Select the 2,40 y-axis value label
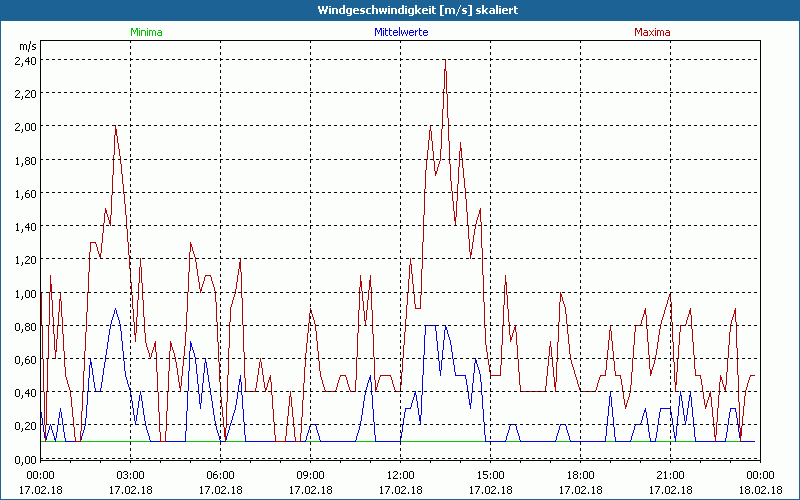The height and width of the screenshot is (500, 800). coord(25,60)
